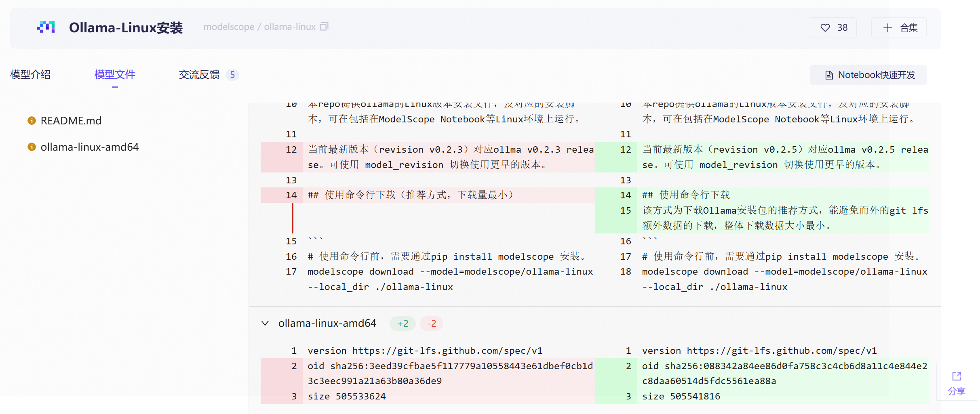Click the Ollama-Linux安装 title
This screenshot has height=414, width=980.
[x=126, y=27]
